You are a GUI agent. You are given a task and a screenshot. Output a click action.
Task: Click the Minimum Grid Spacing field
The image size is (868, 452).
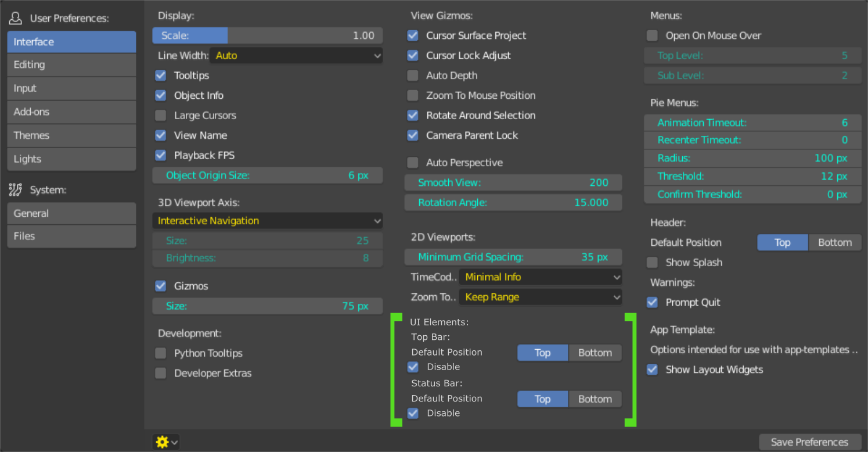(x=513, y=257)
